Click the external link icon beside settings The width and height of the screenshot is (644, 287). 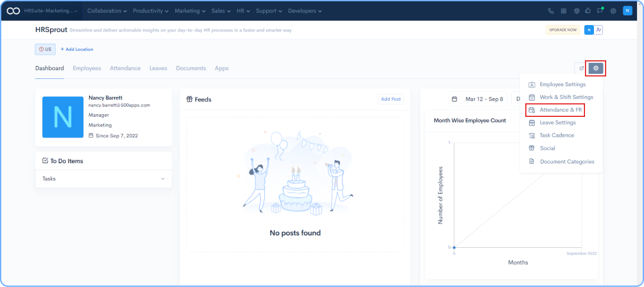tap(581, 68)
